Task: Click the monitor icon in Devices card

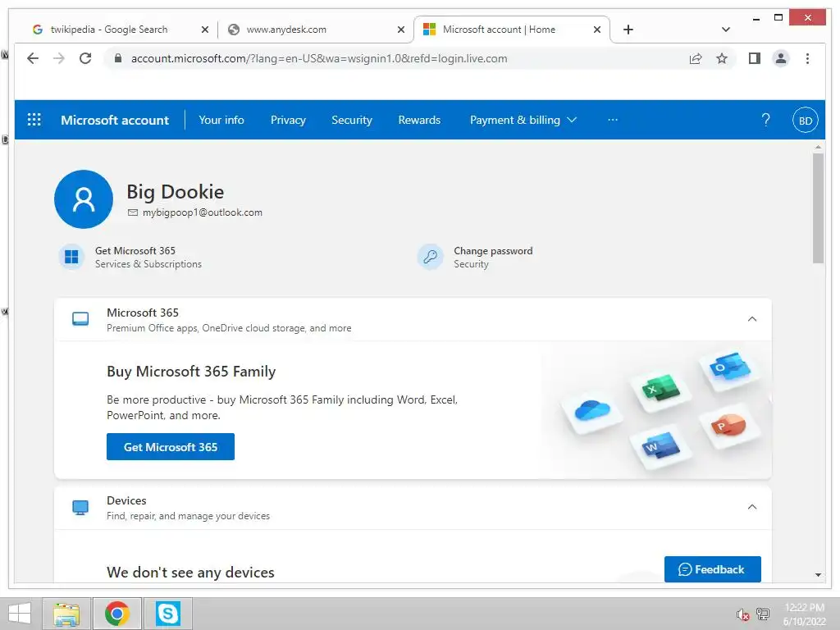Action: click(80, 507)
